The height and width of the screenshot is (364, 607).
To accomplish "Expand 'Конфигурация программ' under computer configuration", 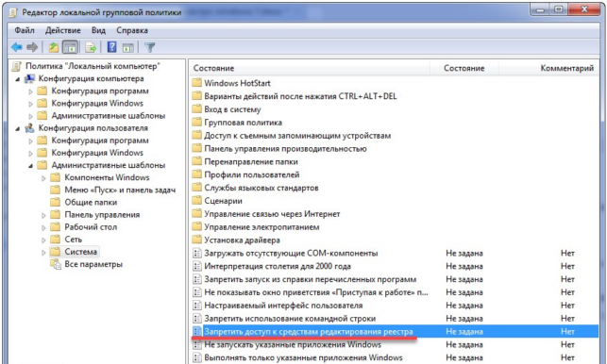I will pyautogui.click(x=30, y=91).
